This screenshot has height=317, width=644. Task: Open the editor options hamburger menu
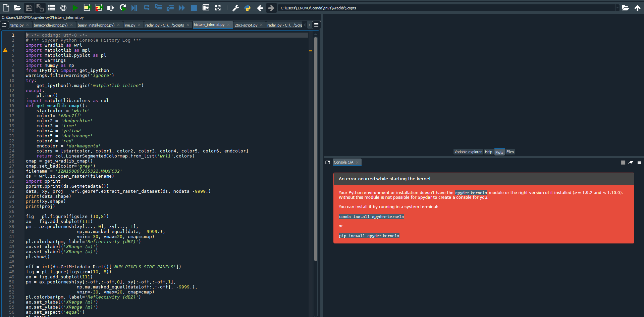click(x=316, y=25)
